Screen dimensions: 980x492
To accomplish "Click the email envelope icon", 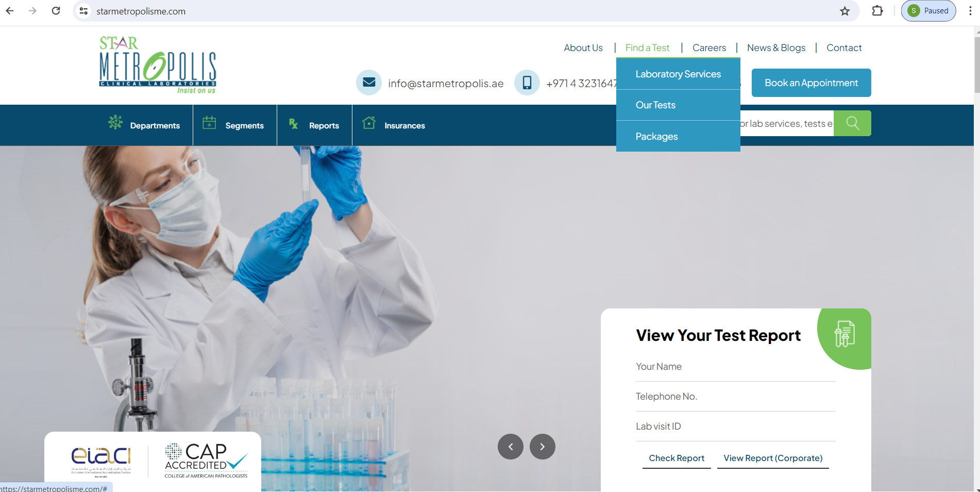I will click(369, 83).
